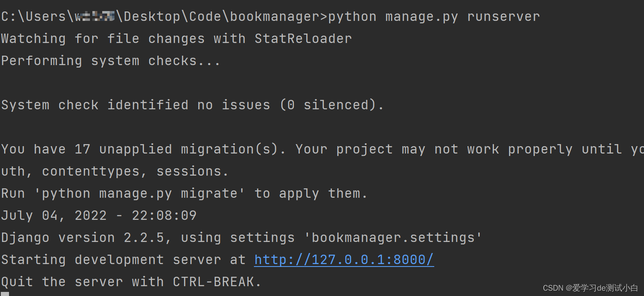Select the 'July 04, 2022 - 22:08:09' timestamp

coord(99,215)
